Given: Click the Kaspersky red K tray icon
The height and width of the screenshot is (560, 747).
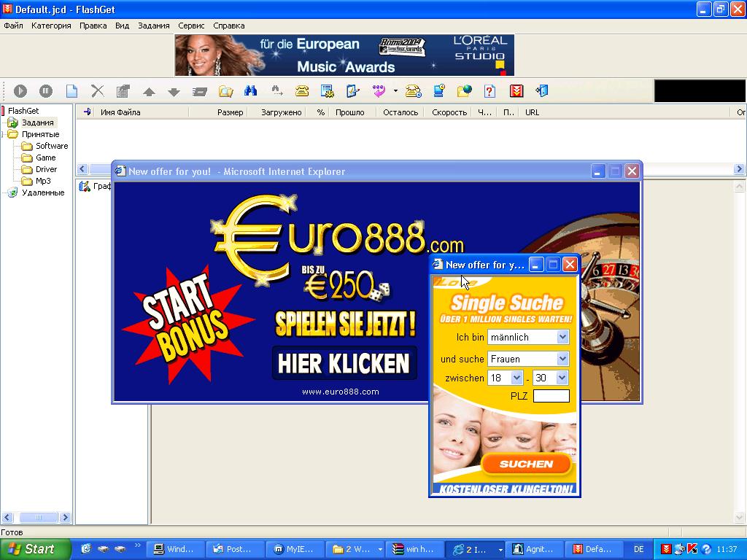Looking at the screenshot, I should point(693,549).
